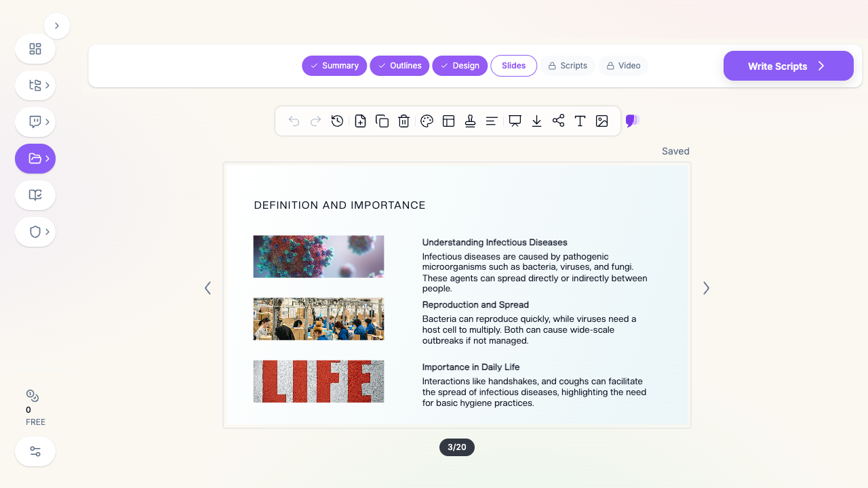Image resolution: width=868 pixels, height=488 pixels.
Task: Select virus image thumbnail
Action: click(x=319, y=256)
